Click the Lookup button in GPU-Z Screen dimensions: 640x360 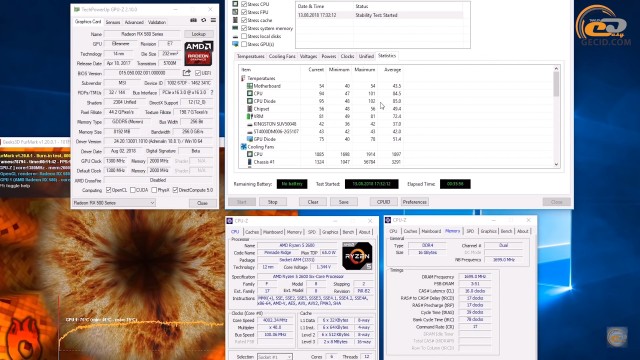[199, 34]
